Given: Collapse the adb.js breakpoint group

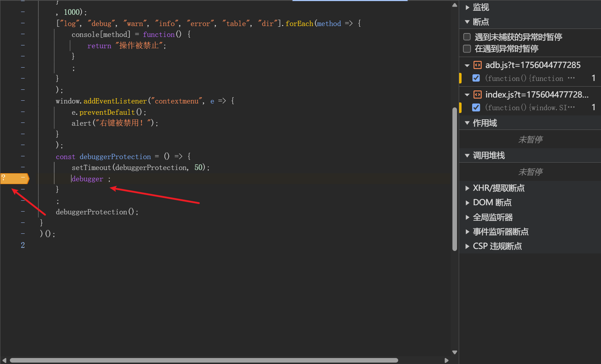Looking at the screenshot, I should pyautogui.click(x=467, y=65).
